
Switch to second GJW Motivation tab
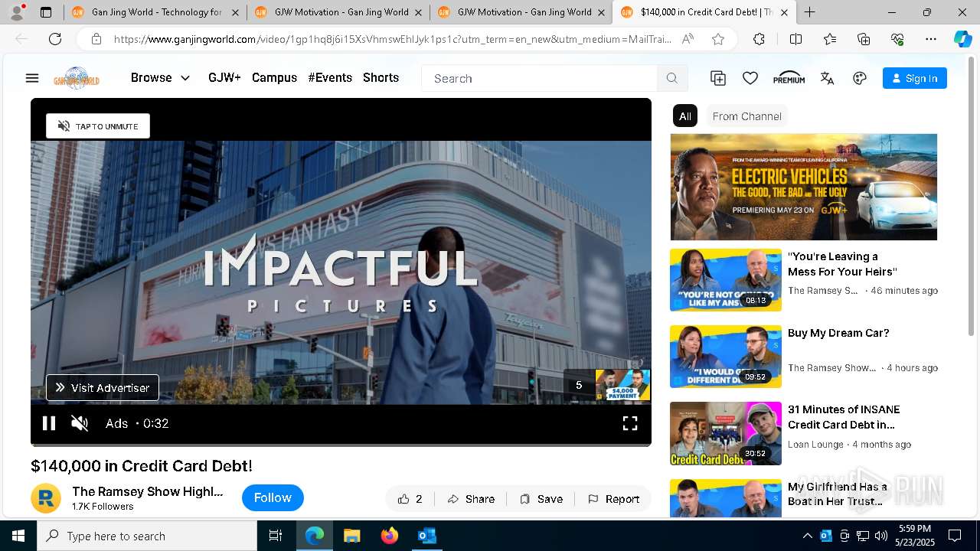point(521,12)
